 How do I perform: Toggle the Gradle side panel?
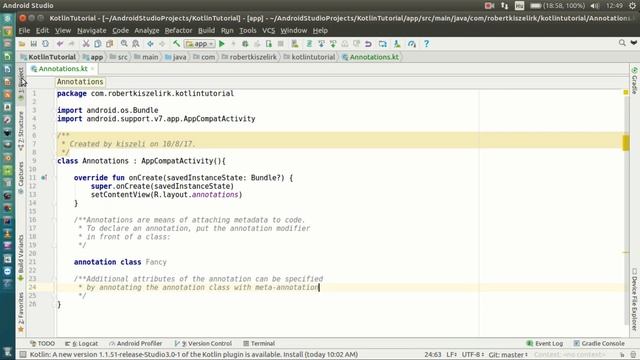[x=634, y=80]
